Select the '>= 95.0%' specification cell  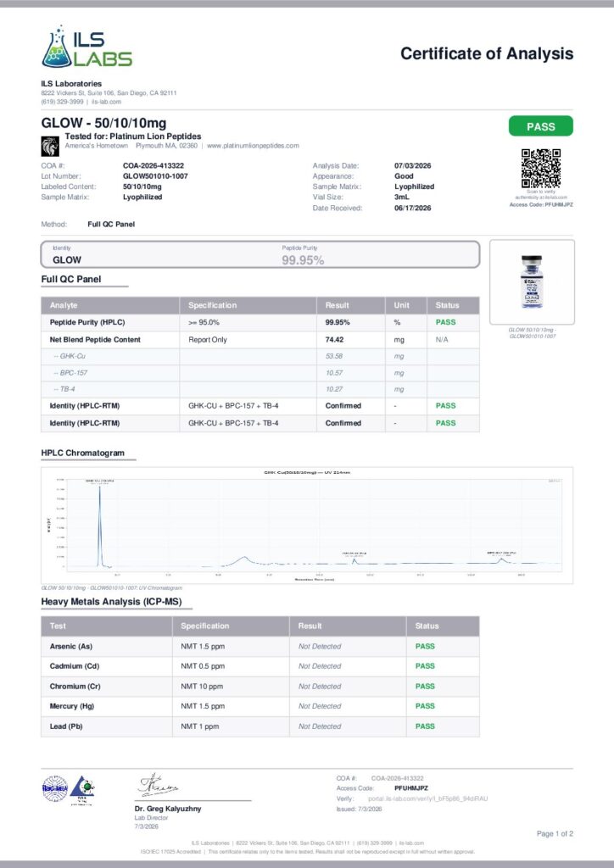pos(204,322)
